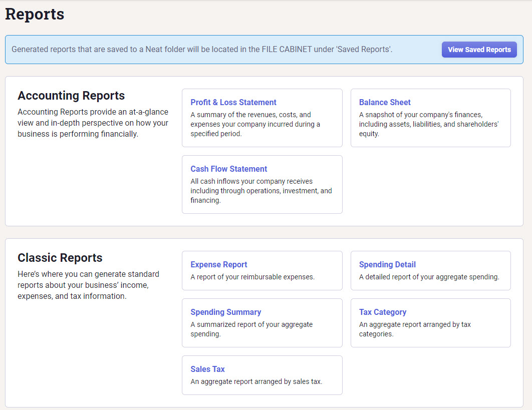Open the Cash Flow Statement report
Viewport: 532px width, 410px height.
click(228, 169)
